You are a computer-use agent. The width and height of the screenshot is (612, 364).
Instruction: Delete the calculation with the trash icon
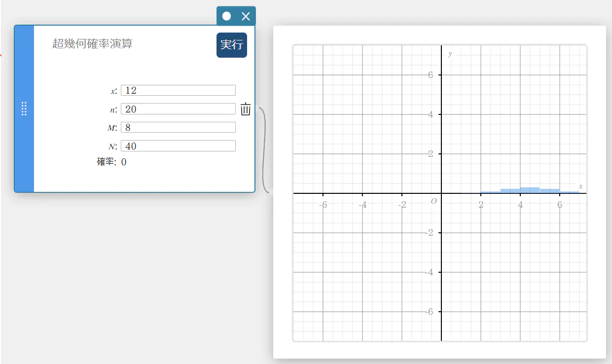246,109
